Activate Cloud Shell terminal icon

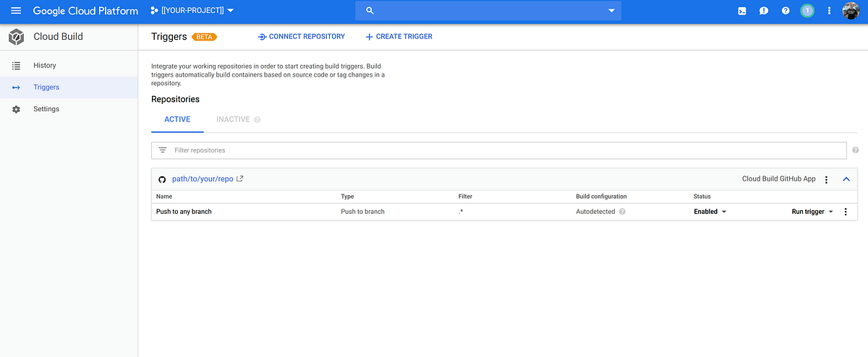pos(742,11)
